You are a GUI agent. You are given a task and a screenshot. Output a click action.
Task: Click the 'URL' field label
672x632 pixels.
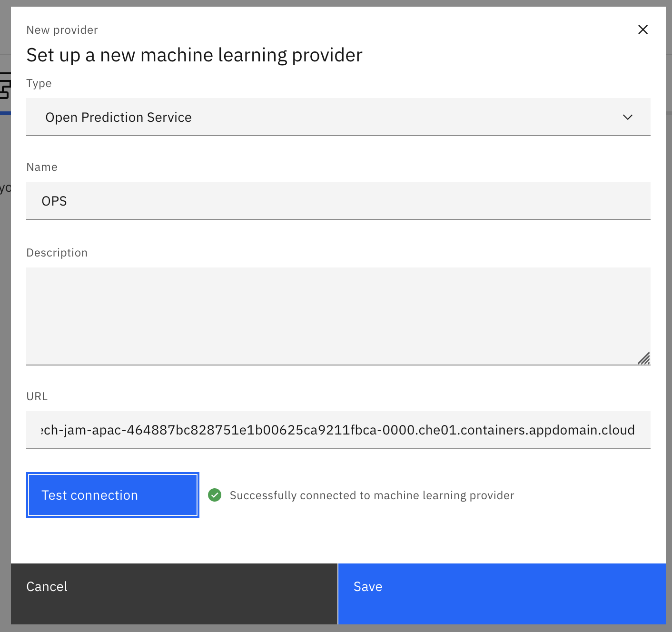[x=37, y=396]
